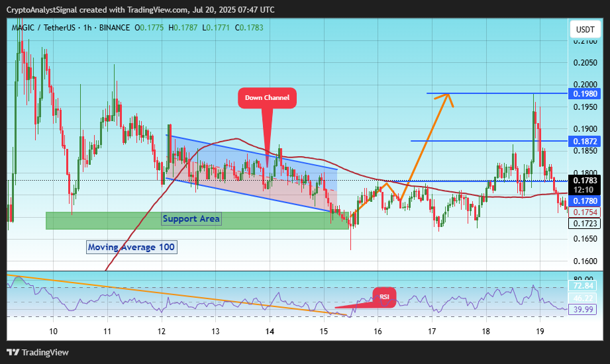This screenshot has width=610, height=364.
Task: Click the 0.2050 price axis label
Action: (x=585, y=63)
